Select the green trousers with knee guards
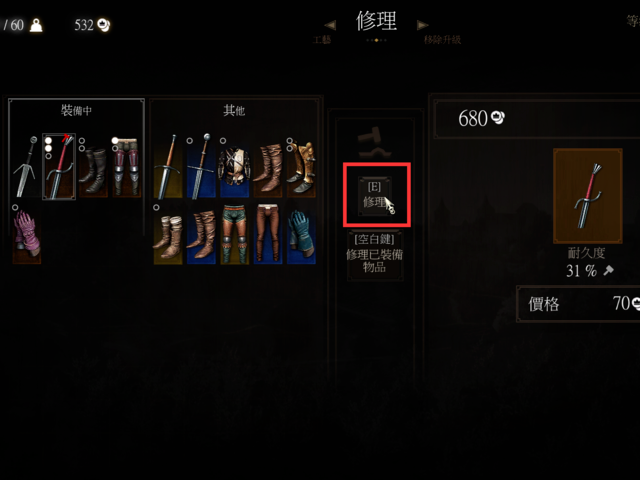Viewport: 640px width, 480px height. [x=235, y=233]
